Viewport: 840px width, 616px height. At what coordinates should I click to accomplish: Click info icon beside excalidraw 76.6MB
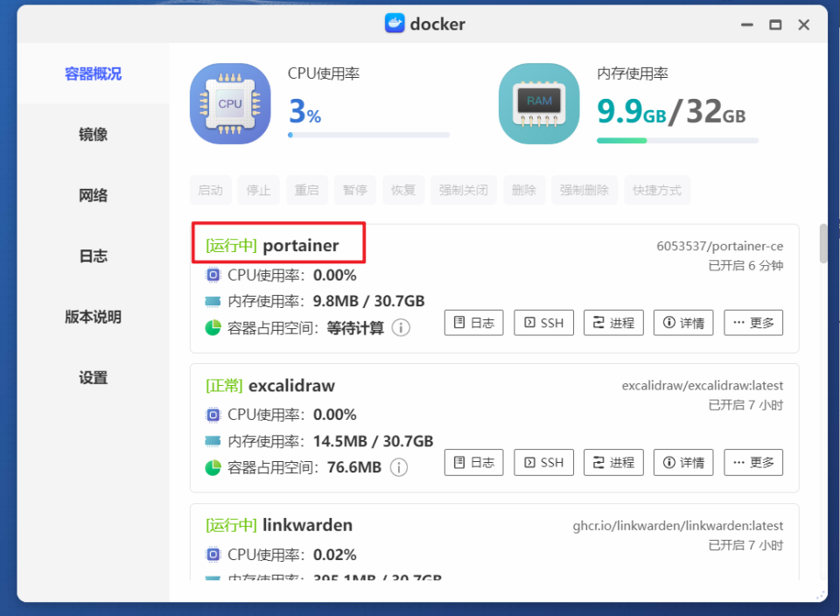399,467
